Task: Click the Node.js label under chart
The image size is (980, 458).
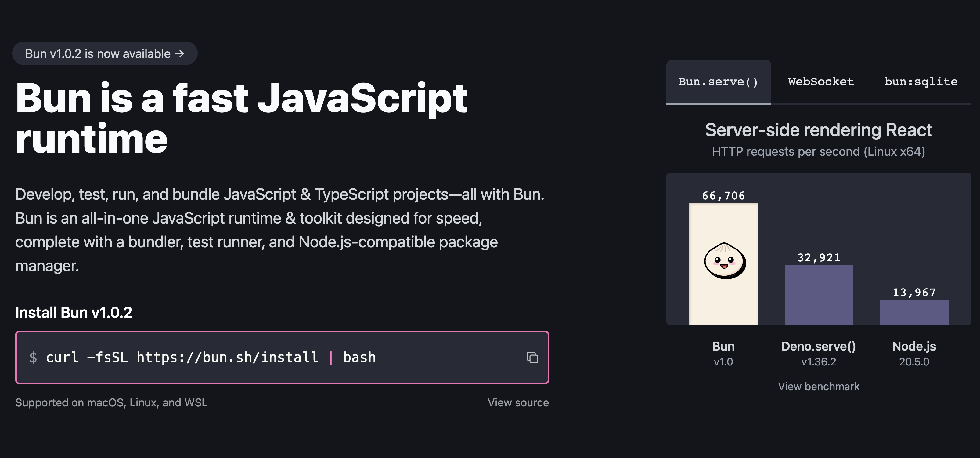Action: coord(914,347)
